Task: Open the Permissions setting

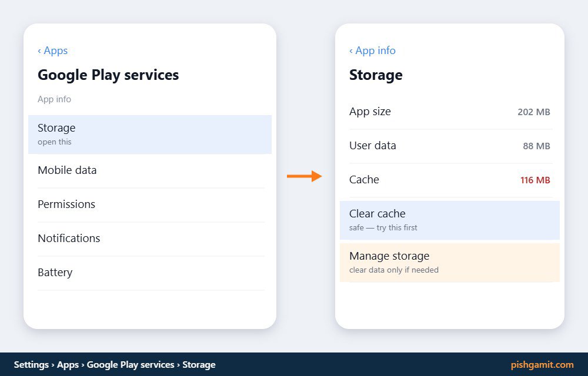Action: pos(151,204)
